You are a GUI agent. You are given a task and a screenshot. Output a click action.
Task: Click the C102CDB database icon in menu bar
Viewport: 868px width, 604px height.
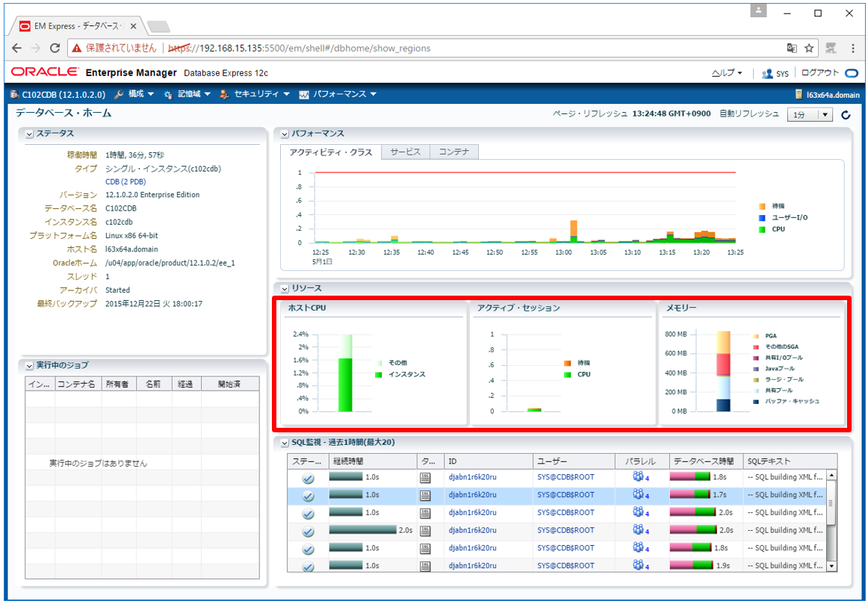click(x=13, y=95)
